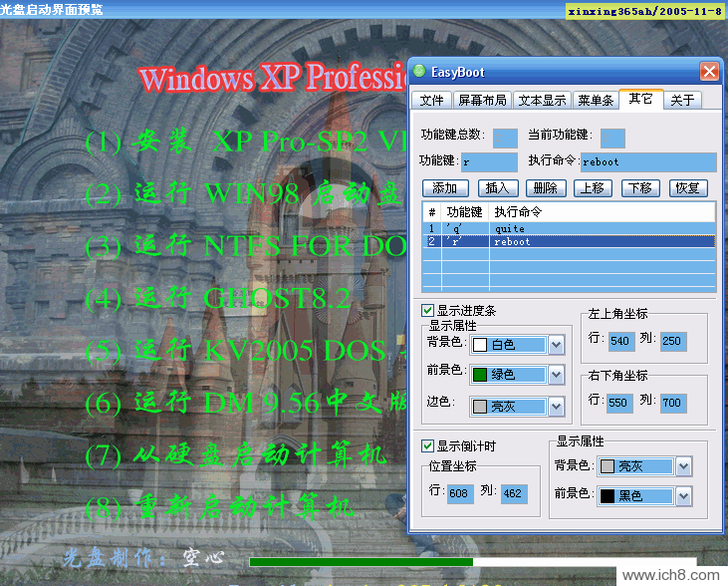Click the green 绿色 color swatch
728x586 pixels.
(x=480, y=375)
